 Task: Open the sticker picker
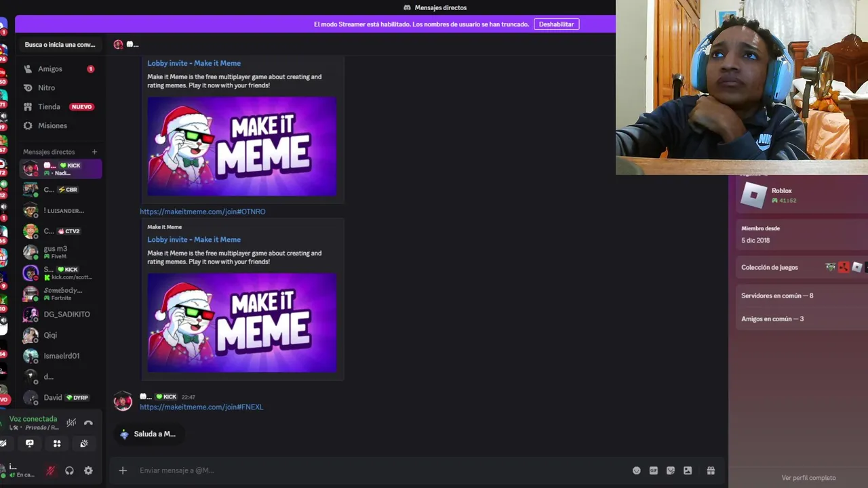[671, 470]
